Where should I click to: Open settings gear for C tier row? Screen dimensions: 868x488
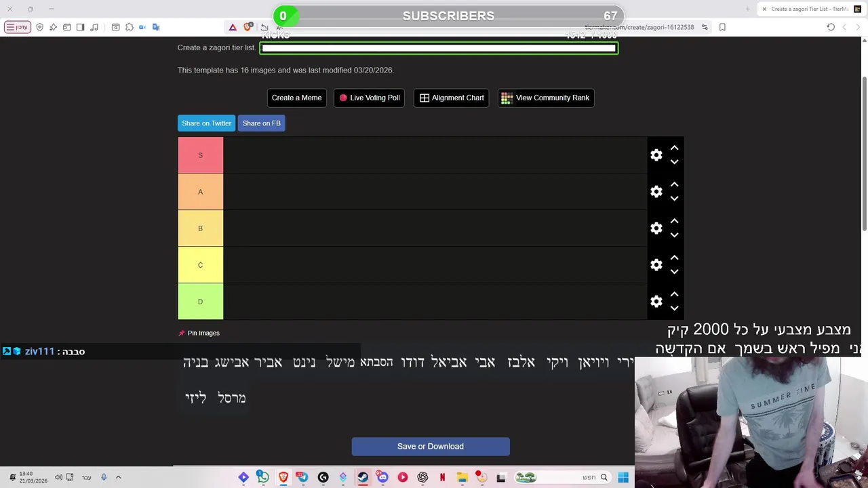coord(656,265)
